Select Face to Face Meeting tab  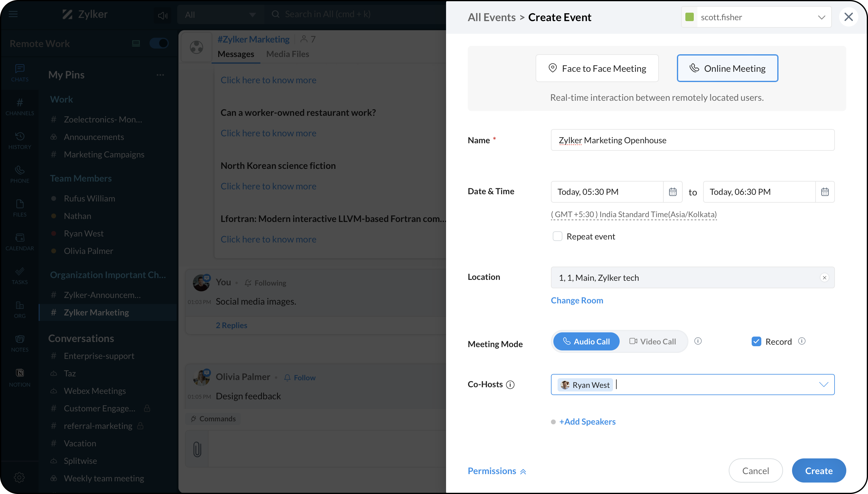click(x=597, y=68)
